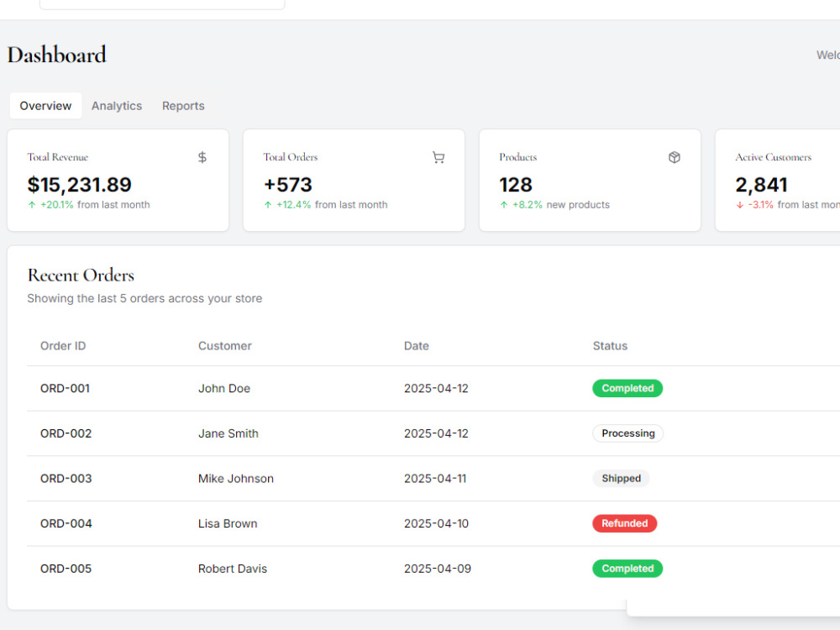
Task: Click the Recent Orders heading
Action: pyautogui.click(x=81, y=275)
